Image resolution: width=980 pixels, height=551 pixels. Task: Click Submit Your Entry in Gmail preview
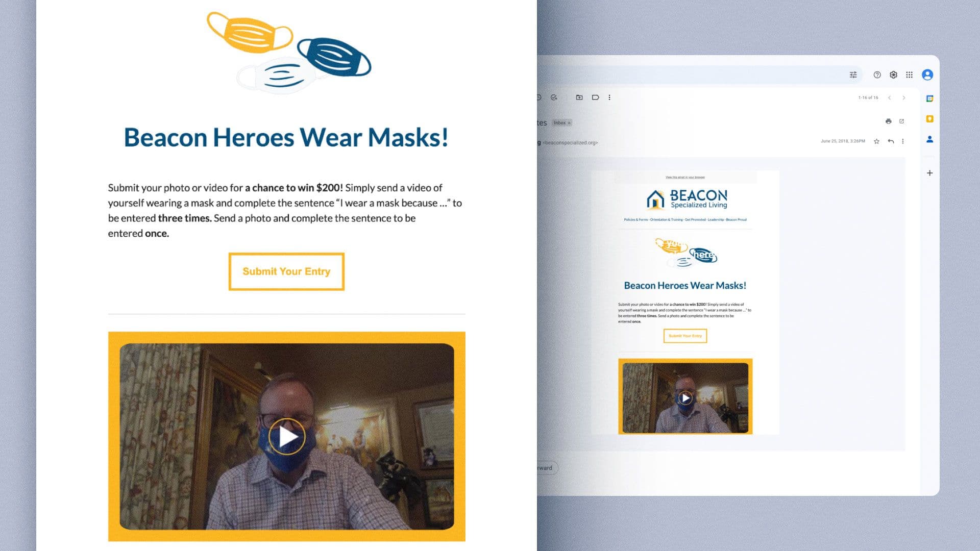(685, 336)
